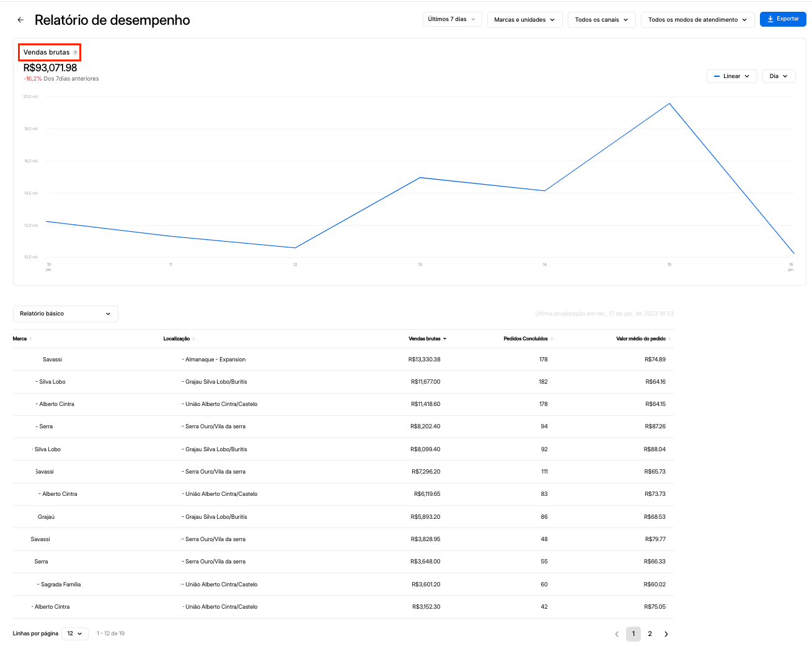Viewport: 812px width, 662px height.
Task: Click the Almanaque - Expansion location cell
Action: pos(214,360)
